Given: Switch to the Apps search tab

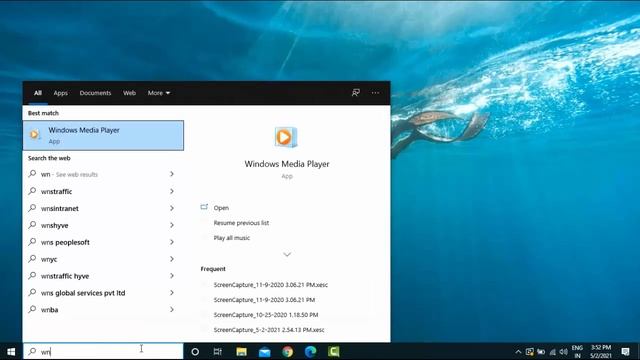Looking at the screenshot, I should click(60, 93).
